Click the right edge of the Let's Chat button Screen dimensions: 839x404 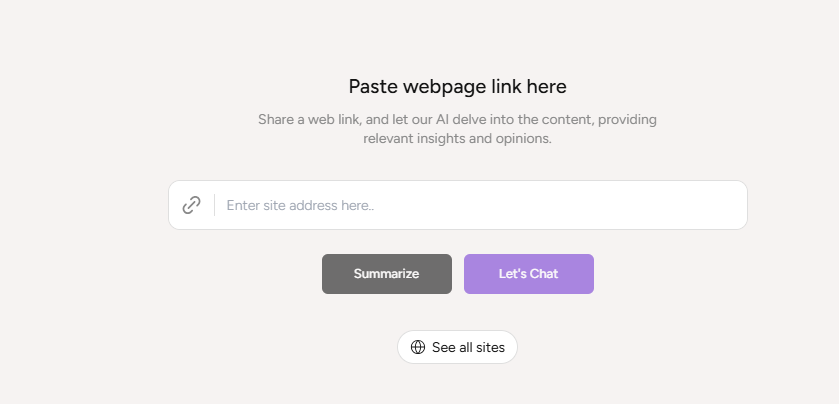(588, 274)
